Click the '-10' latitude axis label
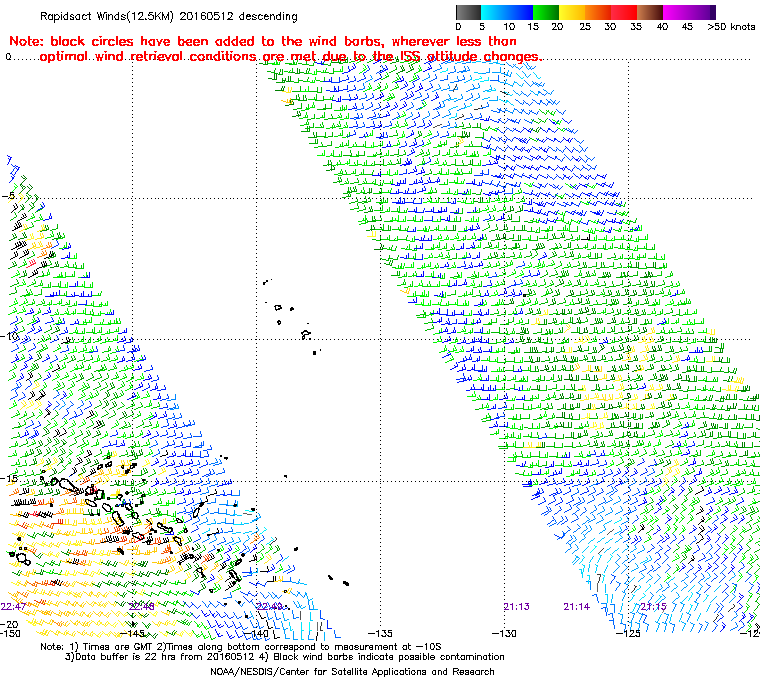Viewport: 760px width, 688px height. 10,336
